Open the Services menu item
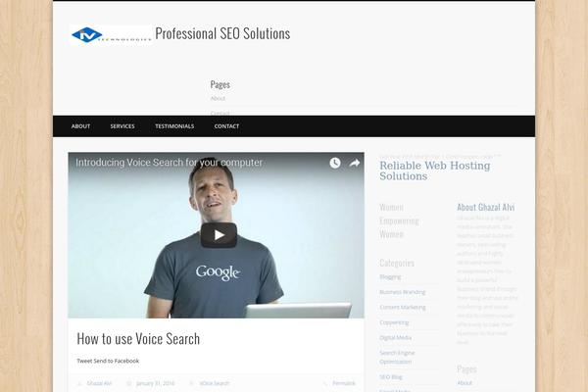This screenshot has height=392, width=588. 122,126
